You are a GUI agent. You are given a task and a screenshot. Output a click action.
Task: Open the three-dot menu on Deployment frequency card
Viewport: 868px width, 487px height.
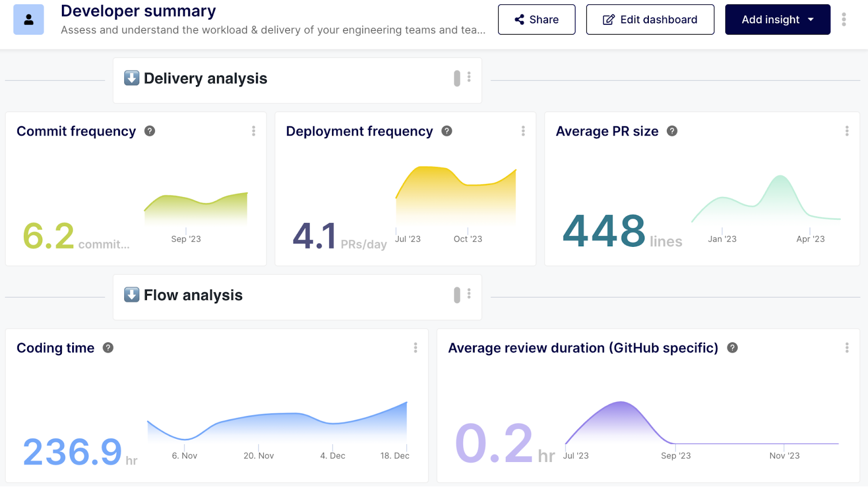click(x=523, y=131)
